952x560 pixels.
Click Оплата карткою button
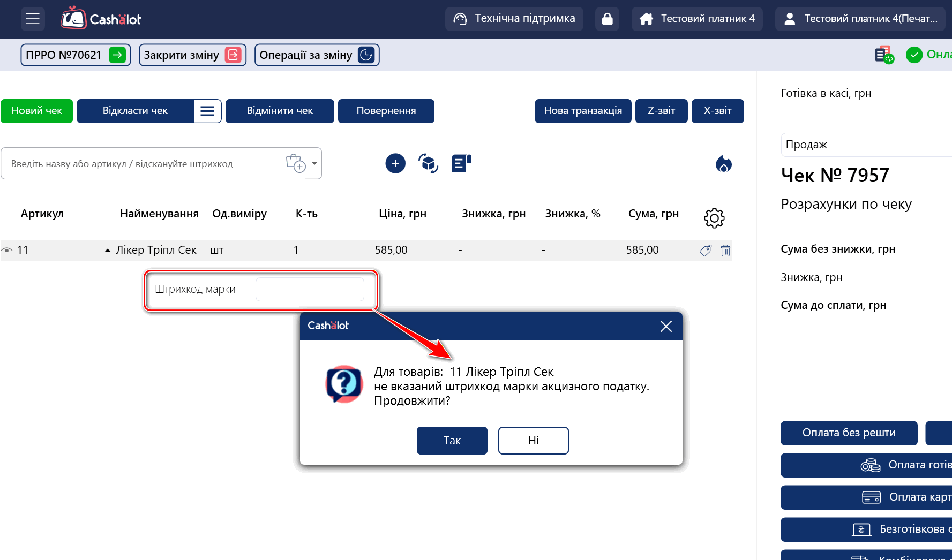(866, 497)
